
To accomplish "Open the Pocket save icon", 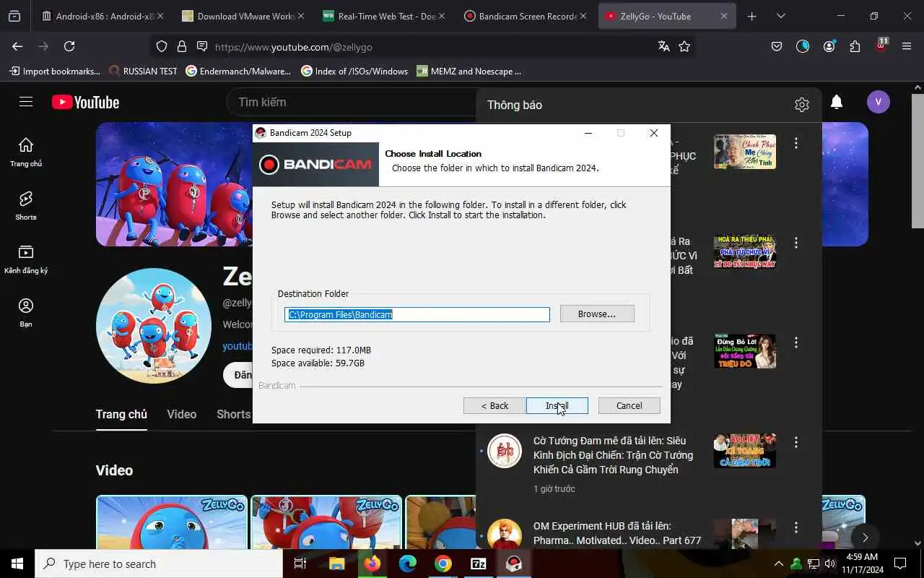I will pos(777,46).
